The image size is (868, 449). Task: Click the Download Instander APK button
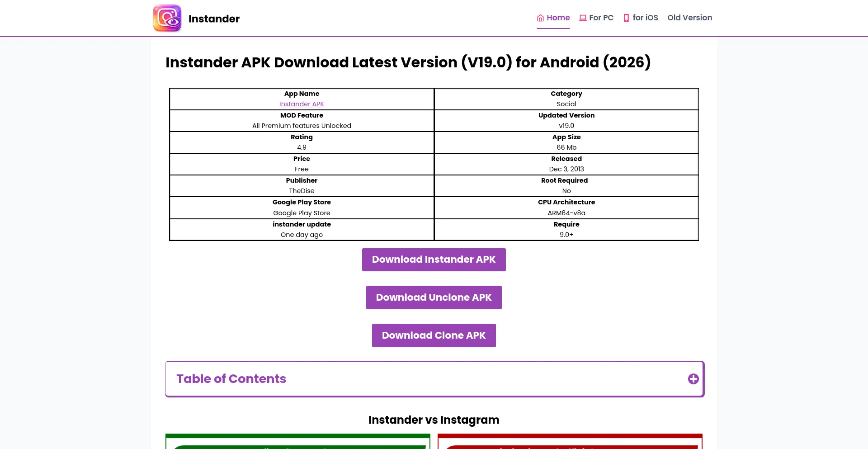tap(434, 260)
